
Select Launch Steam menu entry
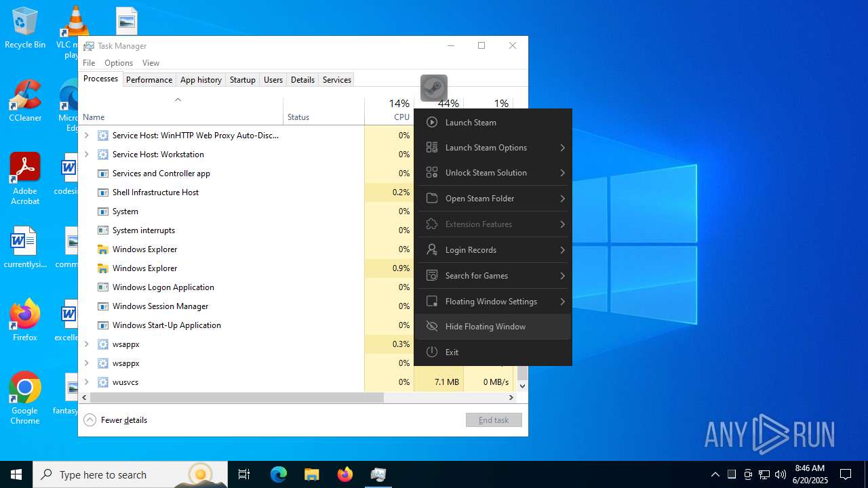[x=493, y=122]
